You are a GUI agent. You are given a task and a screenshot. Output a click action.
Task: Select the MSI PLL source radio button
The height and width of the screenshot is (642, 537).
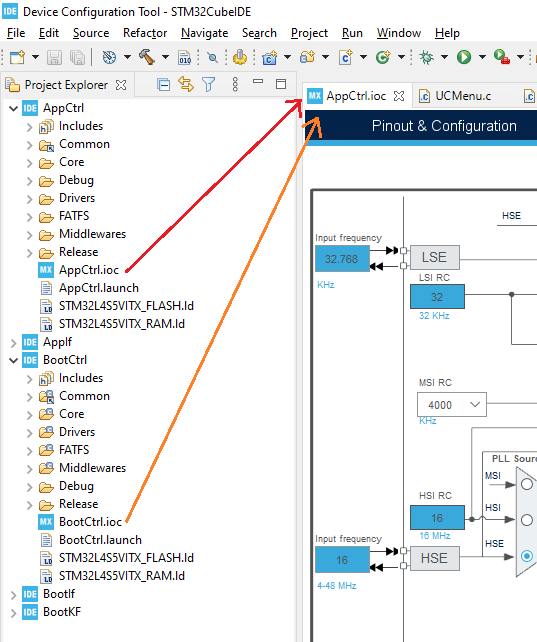click(527, 484)
